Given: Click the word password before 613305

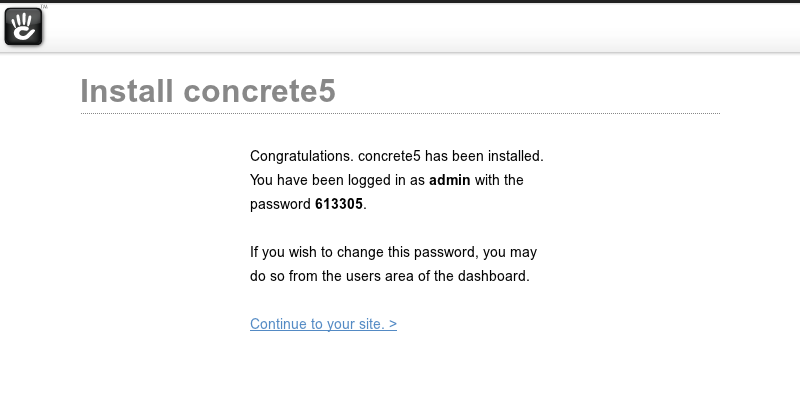Looking at the screenshot, I should 280,204.
